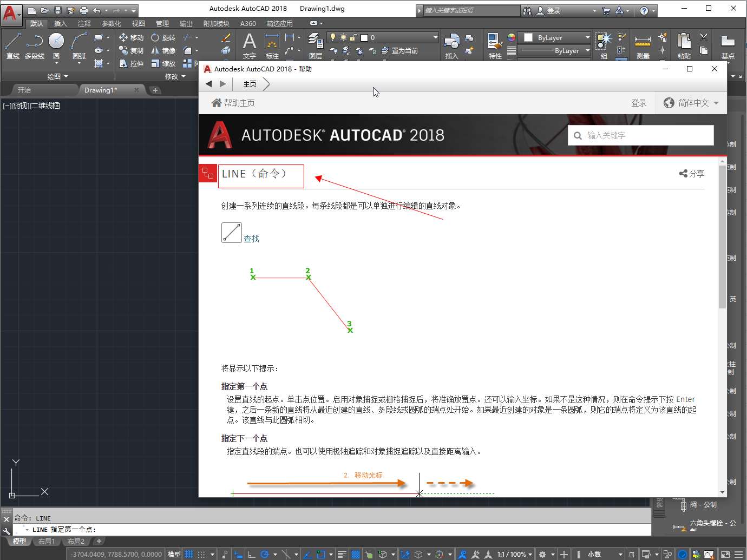This screenshot has width=747, height=560.
Task: Toggle ortho mode in the status bar
Action: point(252,554)
